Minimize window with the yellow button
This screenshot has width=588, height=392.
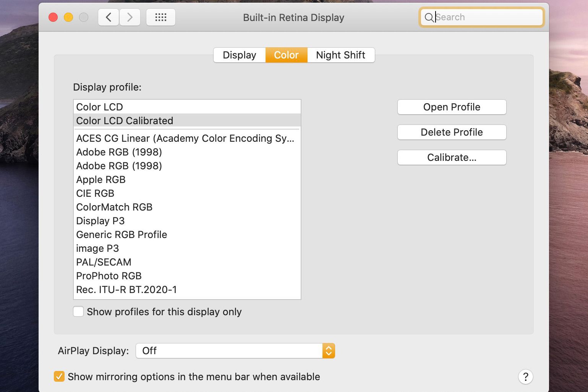coord(68,17)
